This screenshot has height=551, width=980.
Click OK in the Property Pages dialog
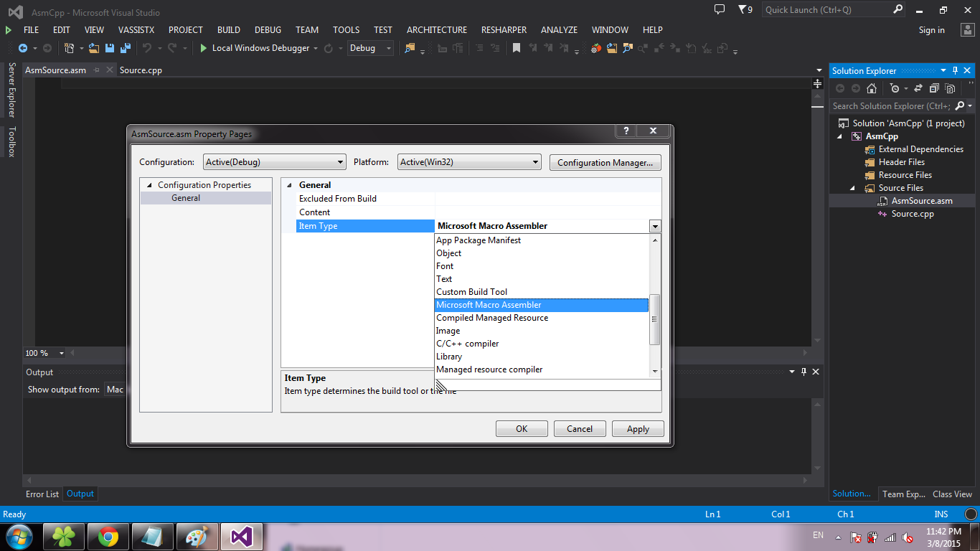coord(522,429)
